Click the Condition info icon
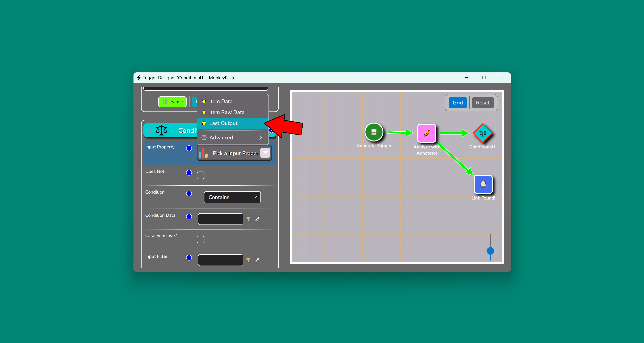 pos(189,193)
